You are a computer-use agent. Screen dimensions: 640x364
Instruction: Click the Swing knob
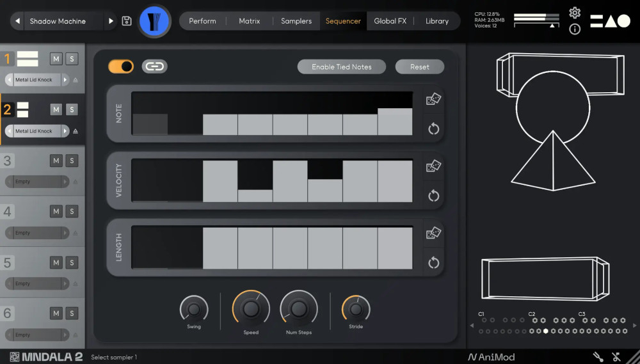[x=194, y=310]
